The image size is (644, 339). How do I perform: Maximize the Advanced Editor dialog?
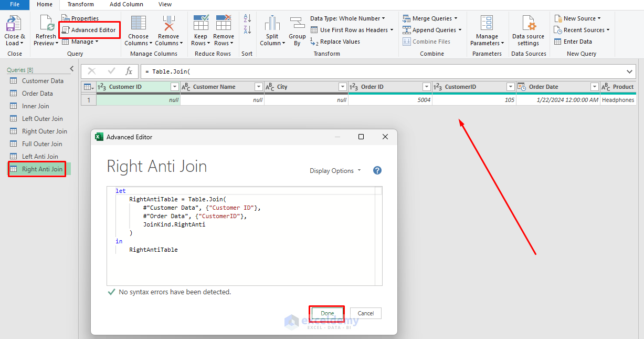click(361, 137)
